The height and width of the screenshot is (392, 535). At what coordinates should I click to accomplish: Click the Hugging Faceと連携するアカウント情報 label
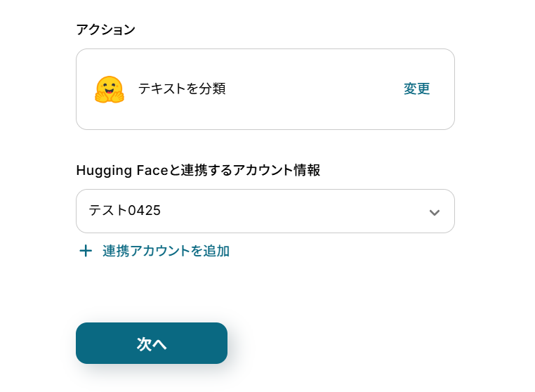pyautogui.click(x=198, y=170)
